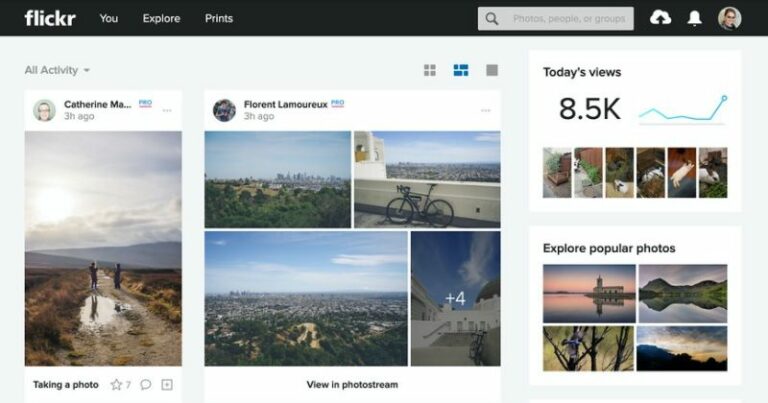Expand the All Activity filter dropdown
The image size is (768, 403).
point(57,70)
